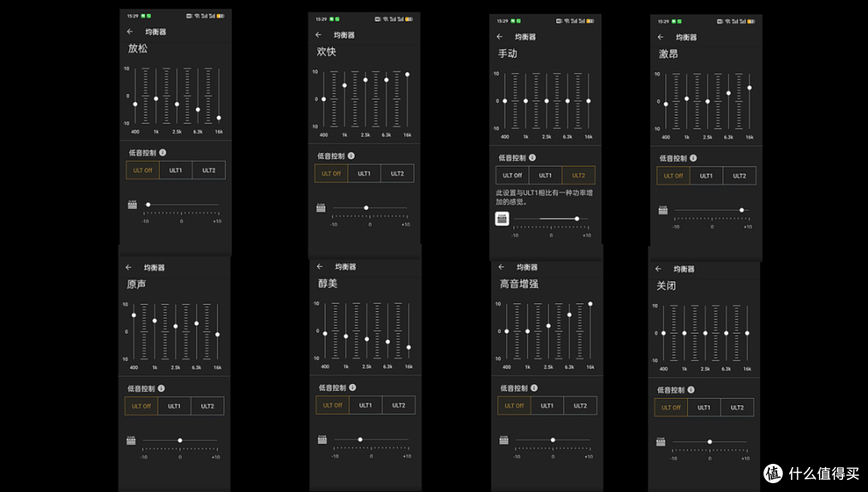This screenshot has height=492, width=868.
Task: Select the active ULT2 option in 手动 screen
Action: tap(579, 175)
